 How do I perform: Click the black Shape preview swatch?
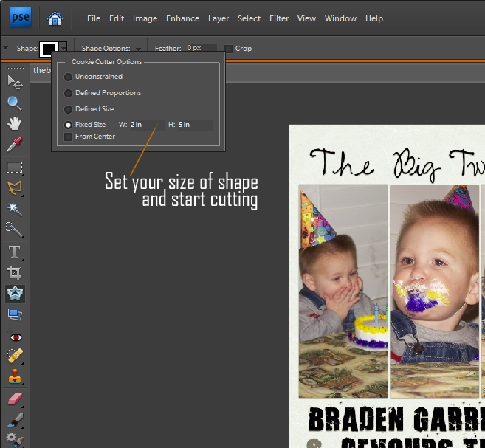click(49, 49)
